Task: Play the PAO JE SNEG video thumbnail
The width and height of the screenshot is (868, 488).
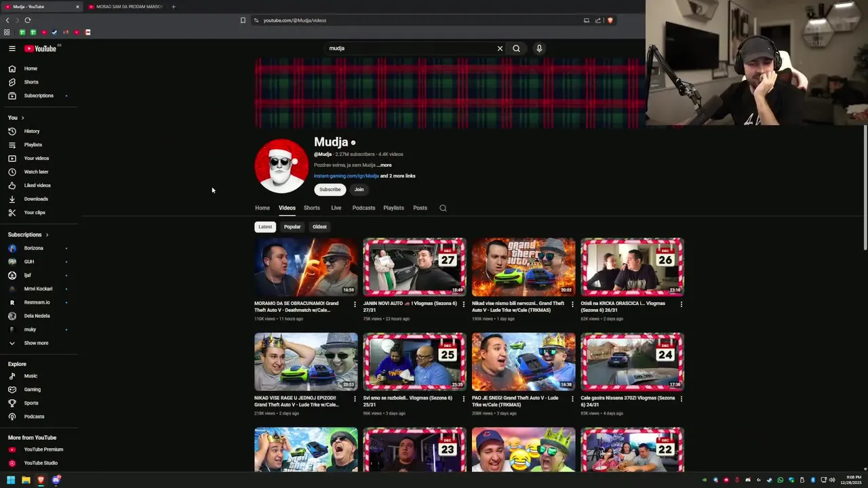Action: pos(524,361)
